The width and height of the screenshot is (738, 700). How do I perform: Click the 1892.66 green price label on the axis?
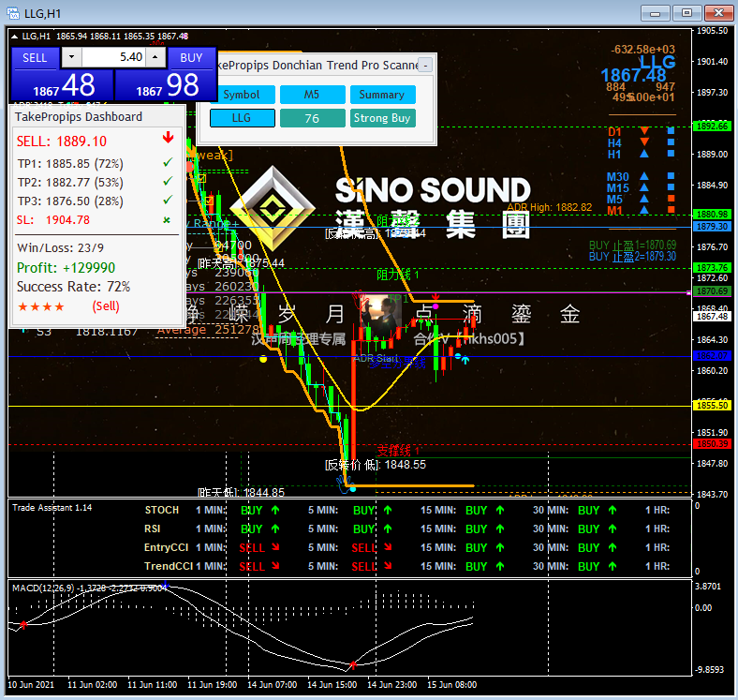point(712,126)
